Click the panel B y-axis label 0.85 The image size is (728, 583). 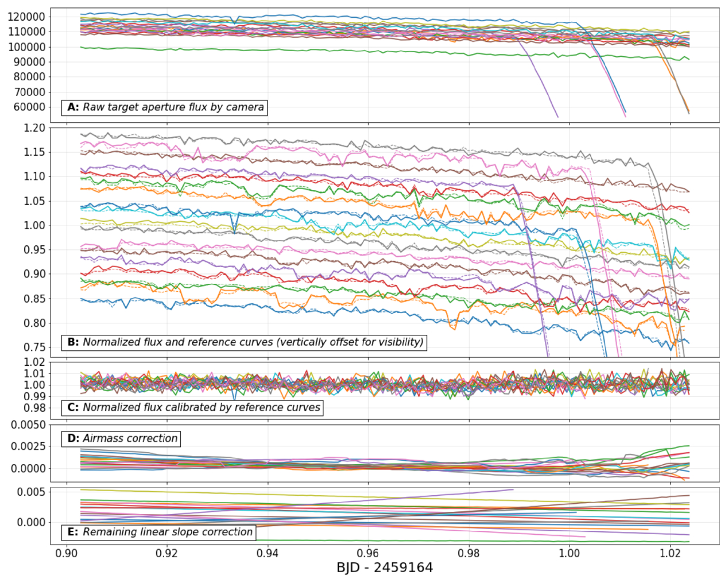[34, 299]
